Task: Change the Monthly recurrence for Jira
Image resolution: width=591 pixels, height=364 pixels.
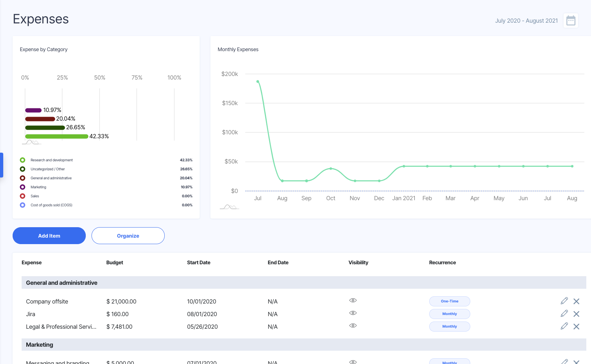Action: tap(449, 314)
